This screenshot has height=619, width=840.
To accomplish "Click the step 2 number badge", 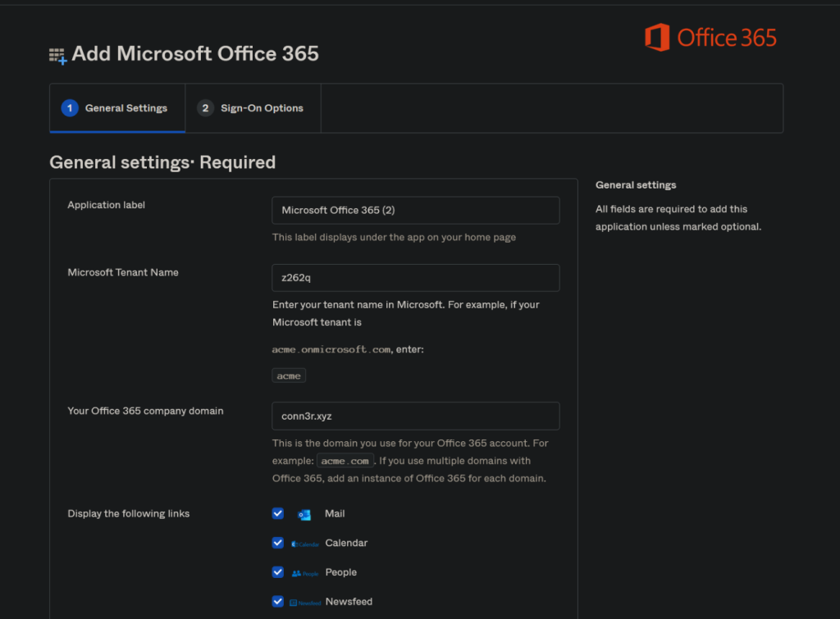I will pyautogui.click(x=205, y=108).
